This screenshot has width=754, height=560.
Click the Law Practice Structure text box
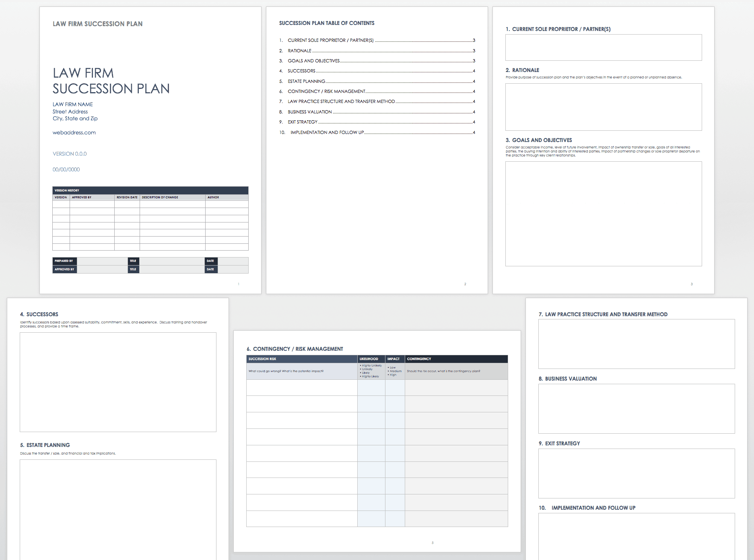637,344
